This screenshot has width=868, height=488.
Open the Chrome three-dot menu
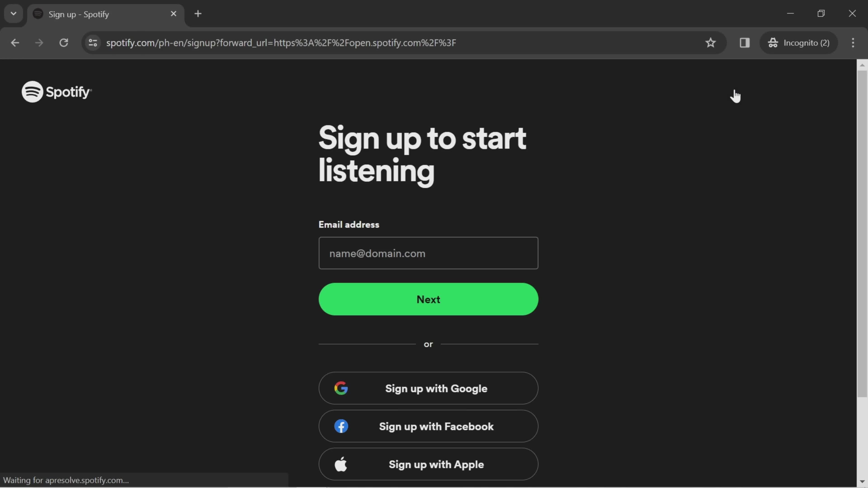853,43
